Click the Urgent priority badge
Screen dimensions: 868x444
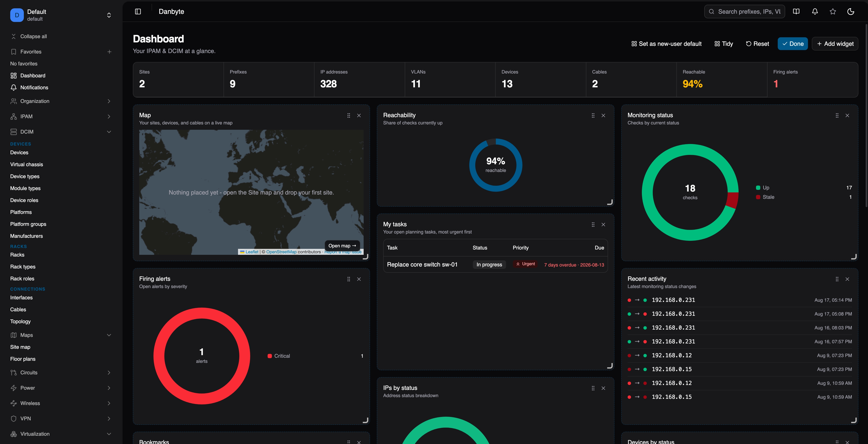(526, 264)
